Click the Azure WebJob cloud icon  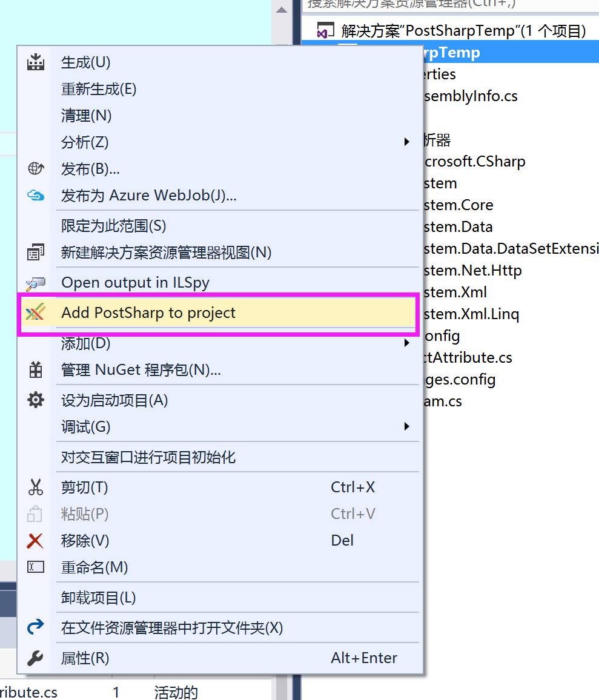(x=36, y=195)
